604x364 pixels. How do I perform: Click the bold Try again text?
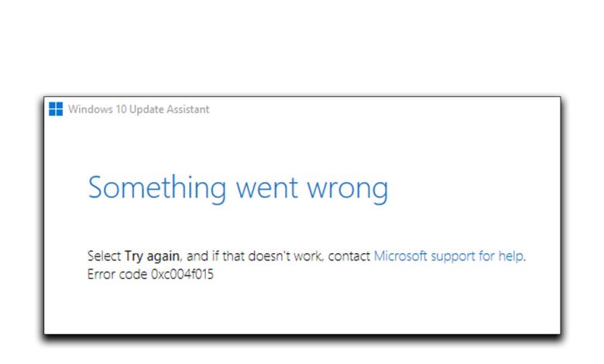tap(152, 256)
